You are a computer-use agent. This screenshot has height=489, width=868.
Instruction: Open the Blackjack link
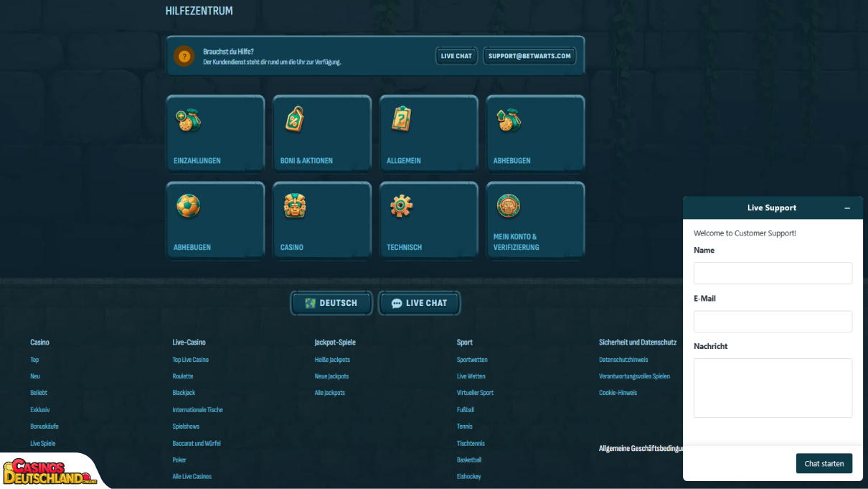184,393
